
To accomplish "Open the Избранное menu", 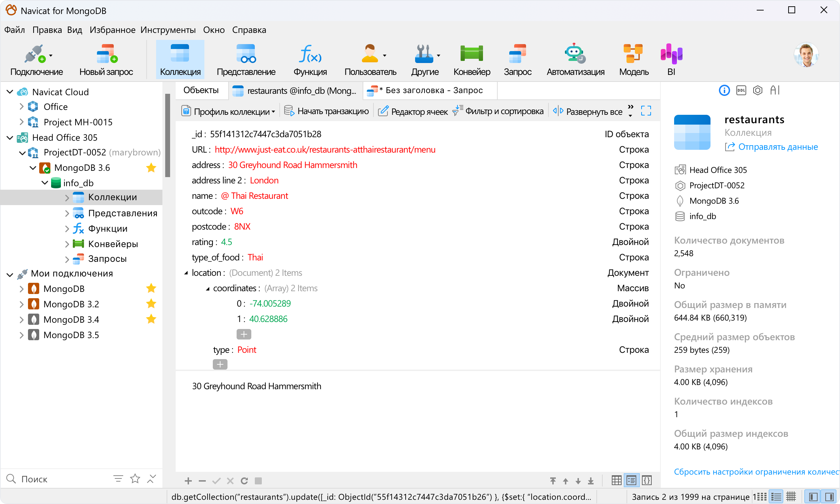I will pos(112,30).
